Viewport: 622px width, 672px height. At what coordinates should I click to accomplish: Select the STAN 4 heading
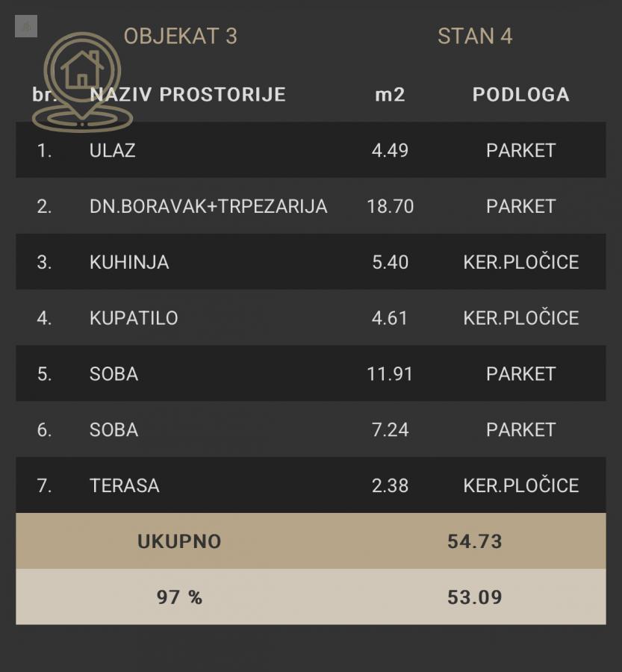pyautogui.click(x=475, y=36)
